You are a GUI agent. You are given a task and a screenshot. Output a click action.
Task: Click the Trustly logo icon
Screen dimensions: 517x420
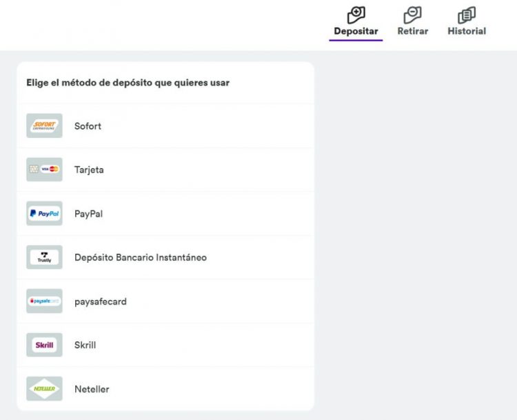pyautogui.click(x=44, y=257)
